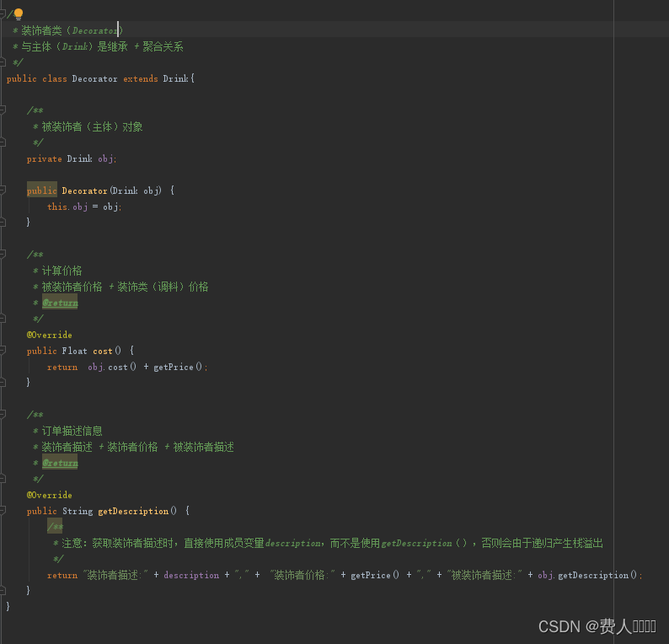Click comment 装饰者描述 + 装饰者价格 + 被装饰者描述
669x644 pixels.
coord(138,447)
